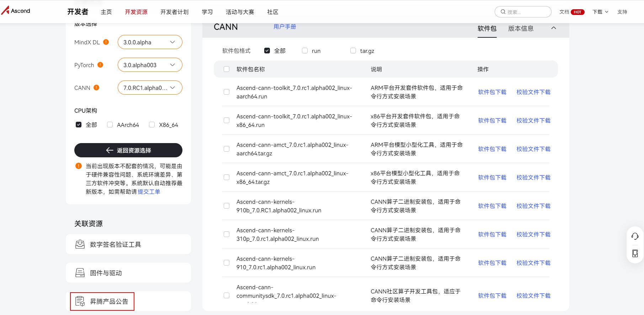Select the toolkit linux-x86_64.run package checkbox
This screenshot has height=315, width=644.
click(227, 120)
